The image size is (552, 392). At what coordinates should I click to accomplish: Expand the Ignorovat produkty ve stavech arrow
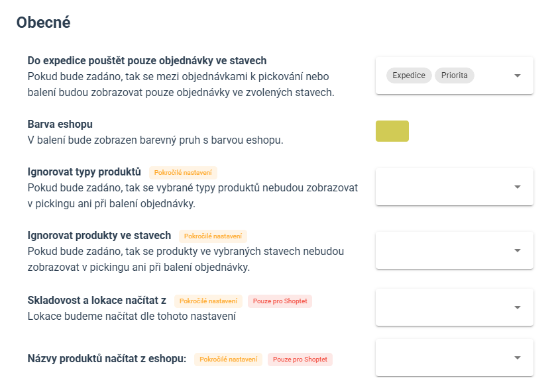coord(517,250)
